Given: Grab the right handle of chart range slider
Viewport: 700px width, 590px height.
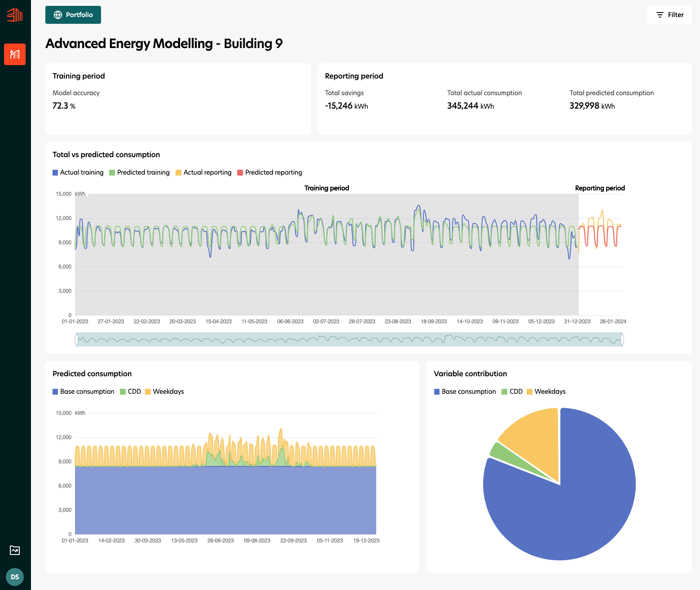Looking at the screenshot, I should [622, 339].
